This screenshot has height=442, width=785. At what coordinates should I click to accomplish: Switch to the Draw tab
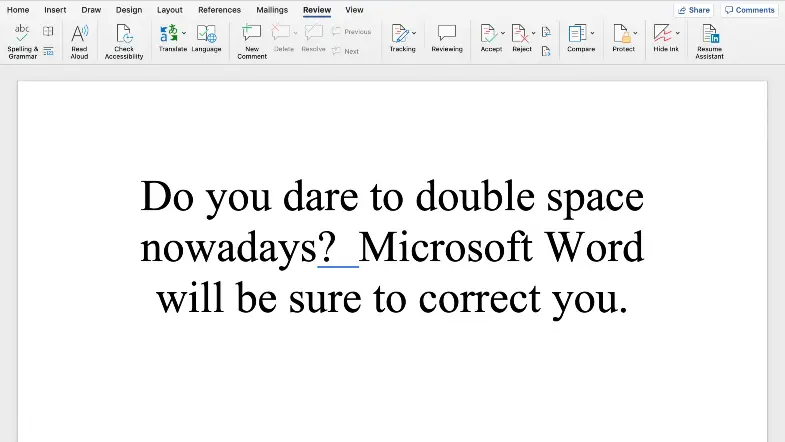coord(91,10)
